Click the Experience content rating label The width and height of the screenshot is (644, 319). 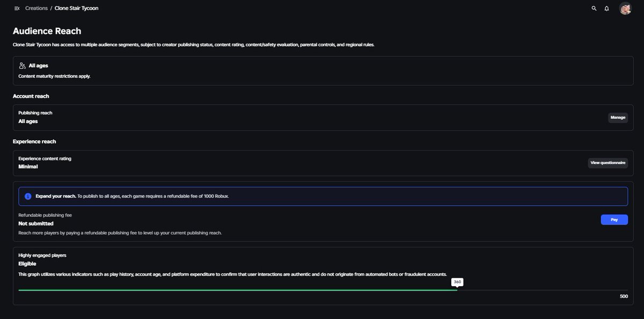[45, 158]
